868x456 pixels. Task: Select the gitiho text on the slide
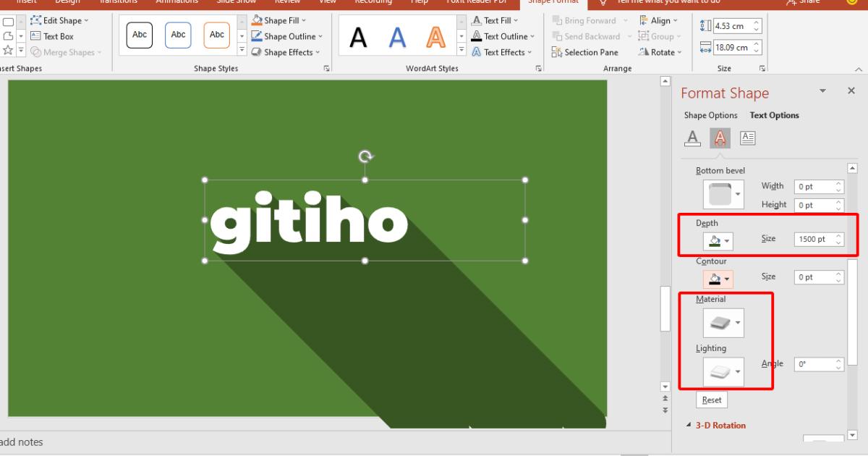[x=309, y=221]
